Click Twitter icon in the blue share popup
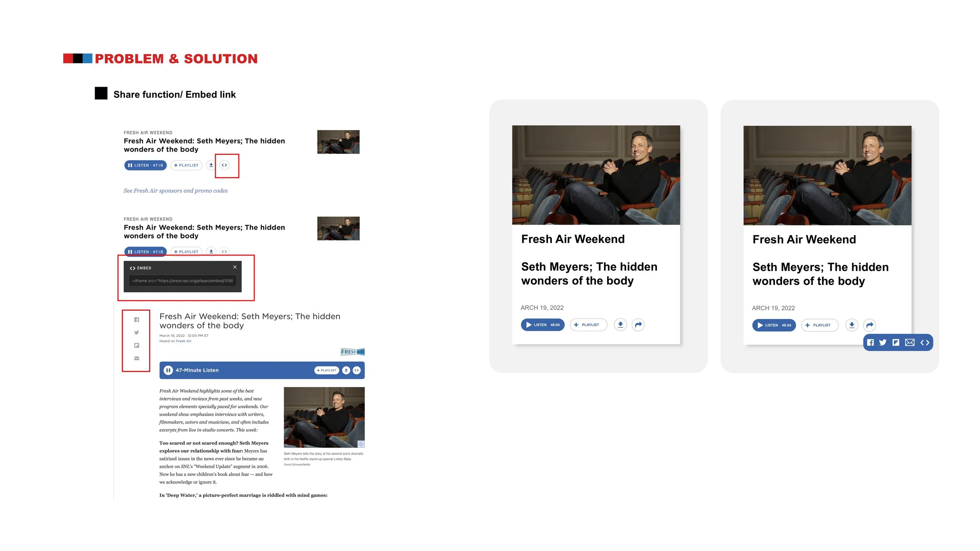The height and width of the screenshot is (551, 980). point(883,343)
